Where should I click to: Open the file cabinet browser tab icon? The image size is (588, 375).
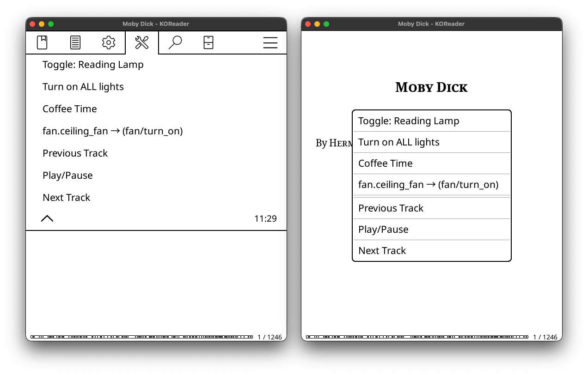click(x=208, y=42)
